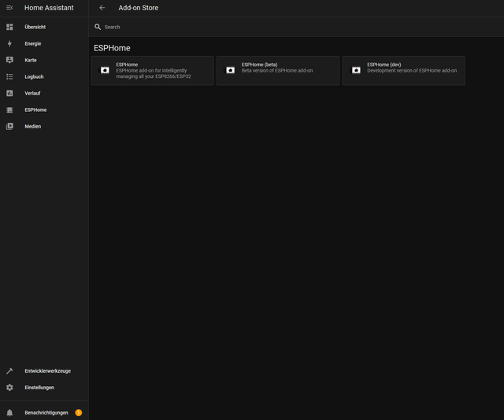Click the Benachrichtigungen bell icon
The height and width of the screenshot is (420, 504).
(9, 413)
